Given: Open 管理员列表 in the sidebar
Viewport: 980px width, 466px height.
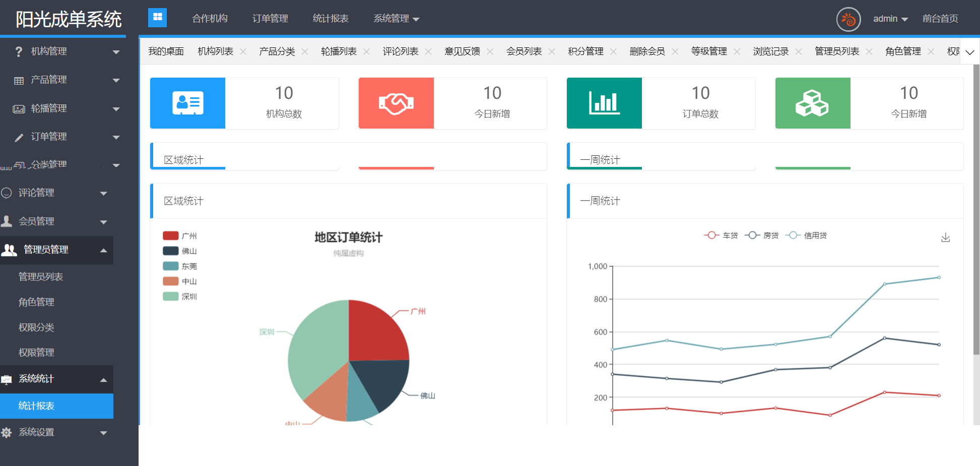Looking at the screenshot, I should click(x=41, y=277).
